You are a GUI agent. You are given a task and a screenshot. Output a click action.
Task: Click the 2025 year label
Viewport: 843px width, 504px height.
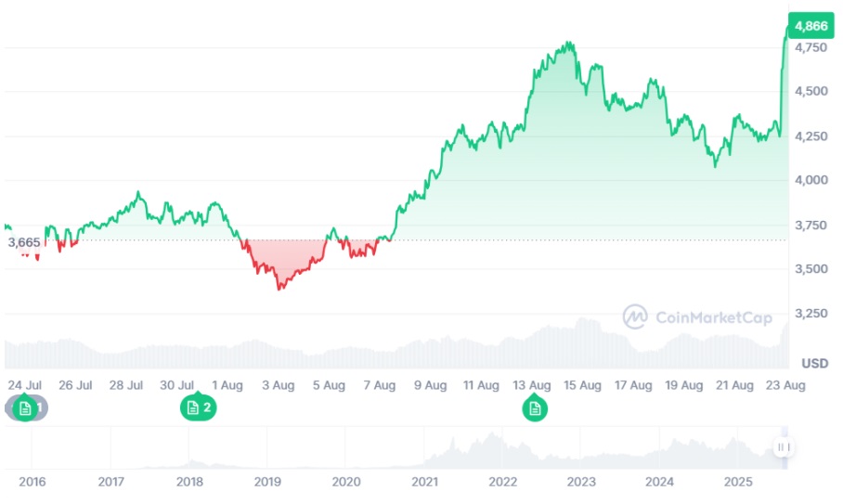pos(738,482)
